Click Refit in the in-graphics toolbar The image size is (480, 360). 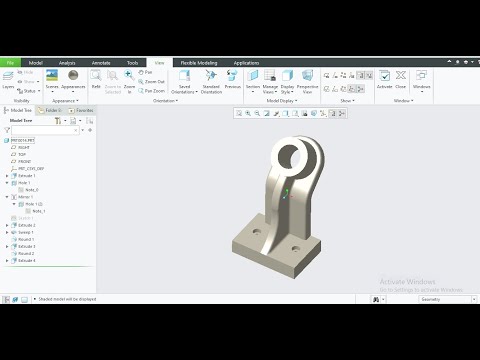point(239,114)
